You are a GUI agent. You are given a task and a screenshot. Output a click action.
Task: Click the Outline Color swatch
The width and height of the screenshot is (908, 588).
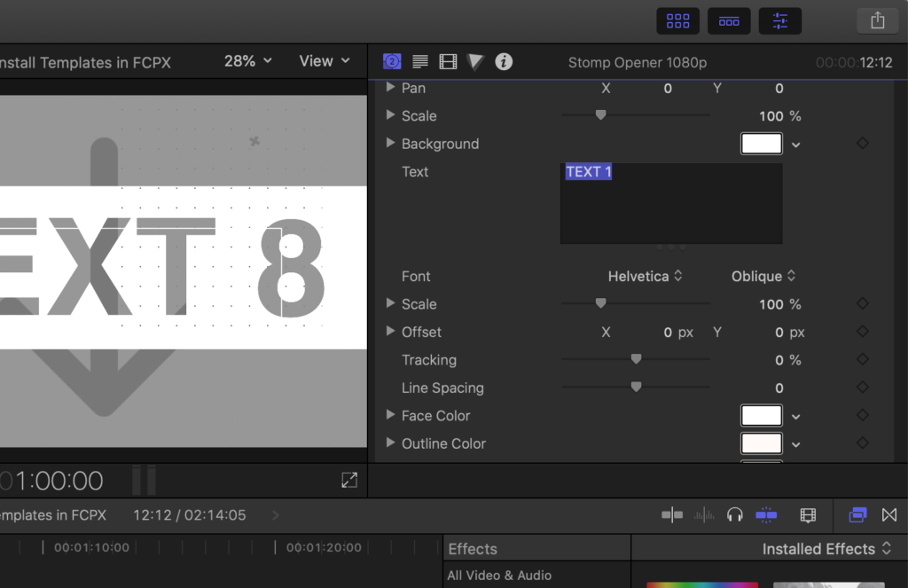coord(762,443)
